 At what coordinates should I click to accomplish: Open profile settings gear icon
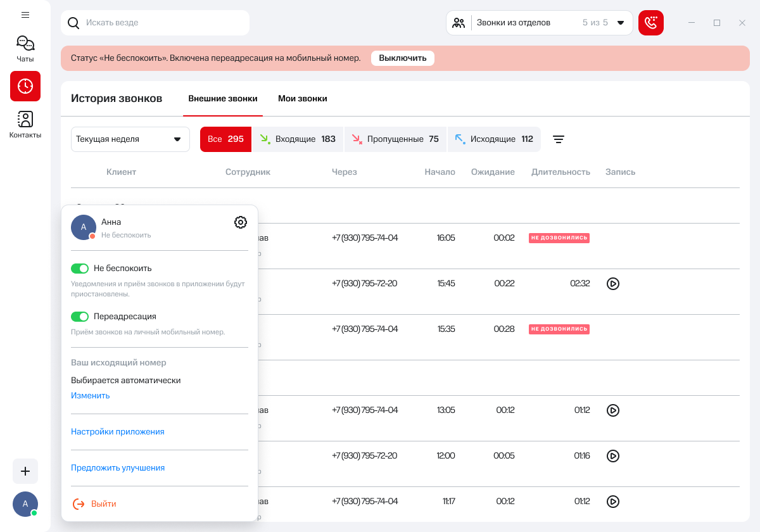pyautogui.click(x=241, y=222)
